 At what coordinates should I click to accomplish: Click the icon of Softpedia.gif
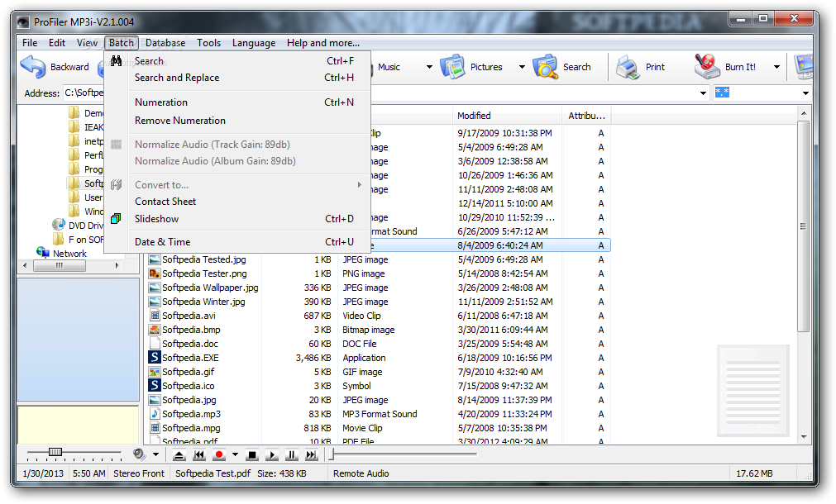coord(155,372)
